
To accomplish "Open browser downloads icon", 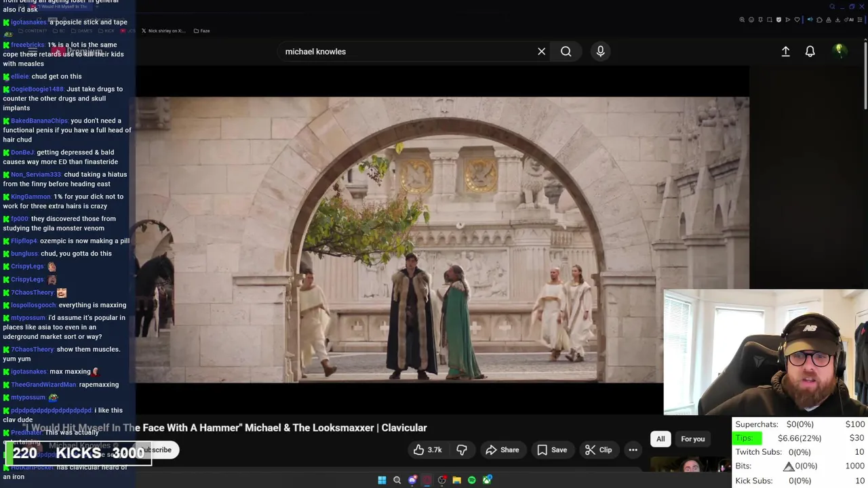I will tap(837, 20).
